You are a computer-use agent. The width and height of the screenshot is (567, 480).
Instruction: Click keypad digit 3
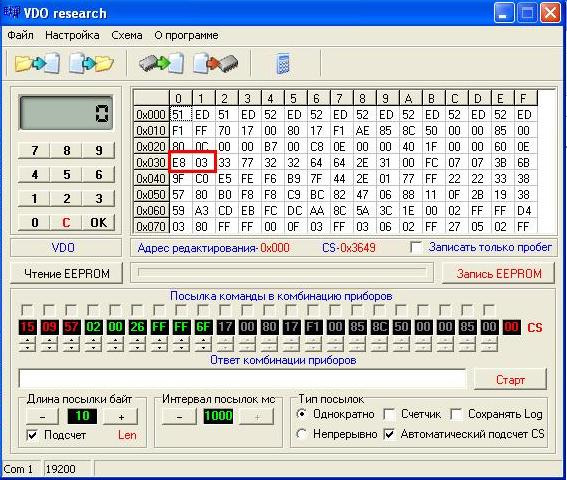[99, 199]
